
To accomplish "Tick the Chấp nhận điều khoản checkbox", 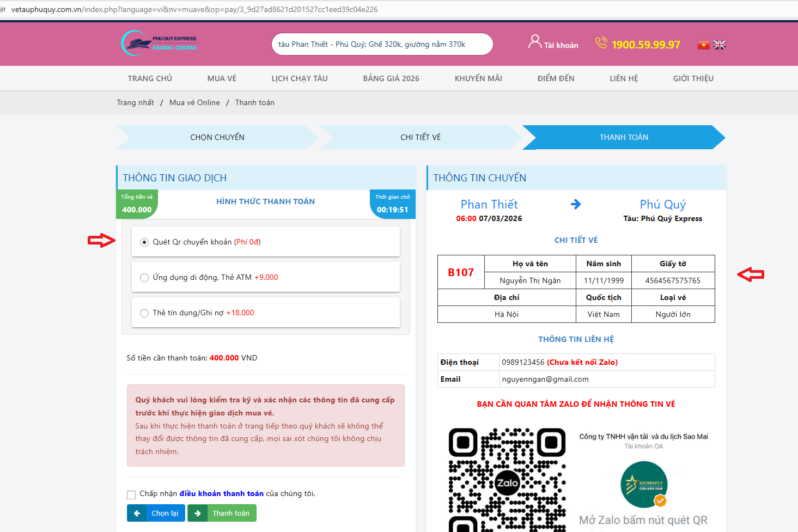I will 131,494.
